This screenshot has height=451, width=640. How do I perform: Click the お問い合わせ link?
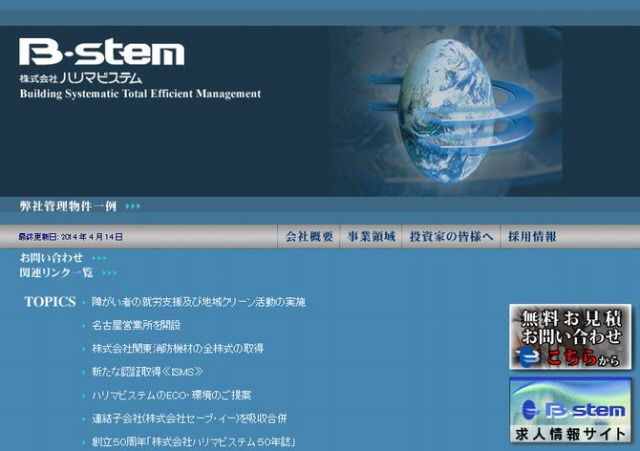coord(51,258)
